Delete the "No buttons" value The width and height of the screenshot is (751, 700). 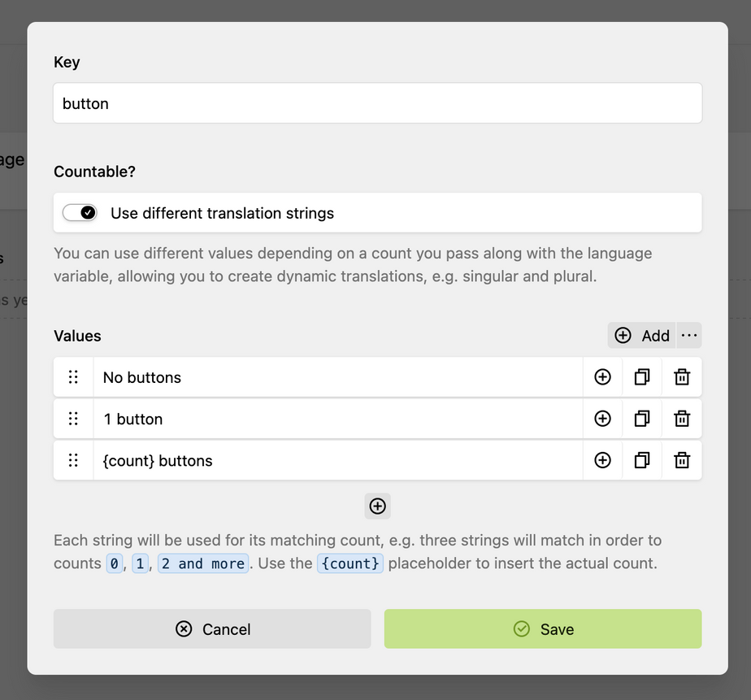(682, 377)
